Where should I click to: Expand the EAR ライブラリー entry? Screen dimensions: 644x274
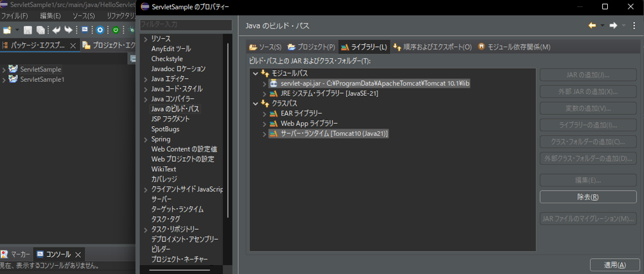[265, 114]
